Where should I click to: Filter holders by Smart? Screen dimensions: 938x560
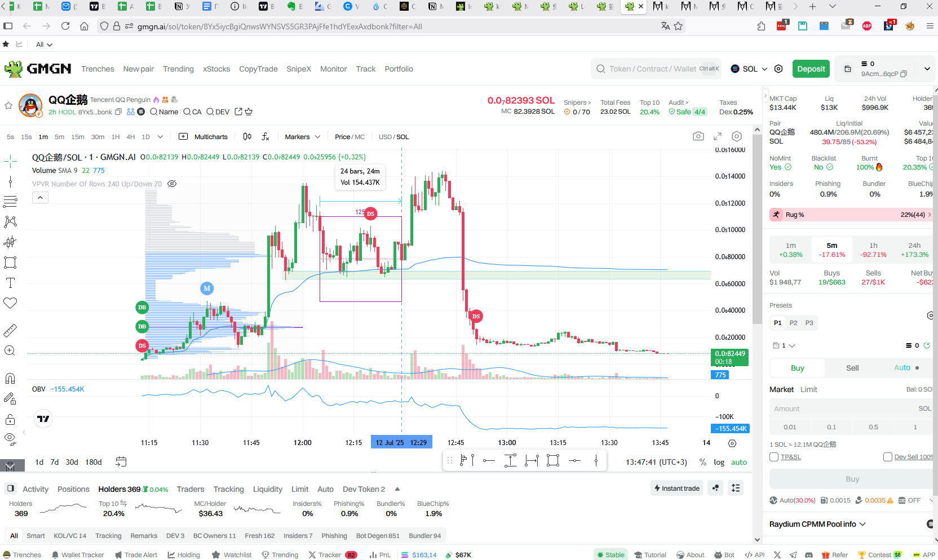[x=36, y=536]
